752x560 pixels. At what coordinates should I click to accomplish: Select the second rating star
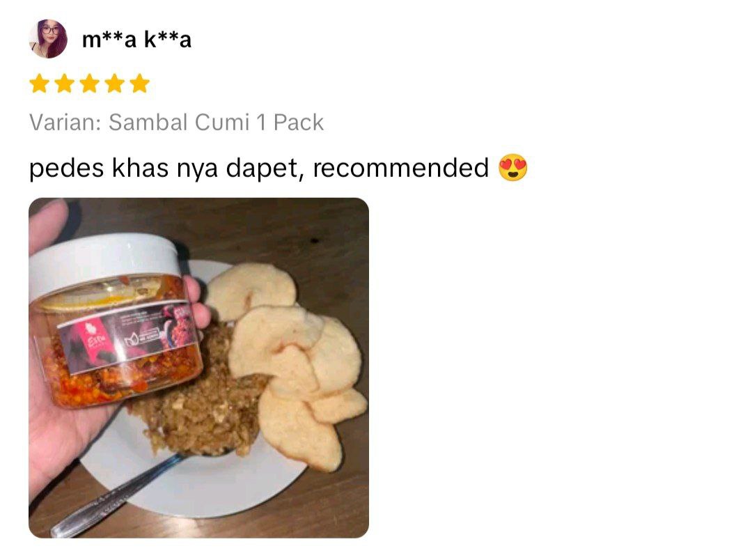64,83
